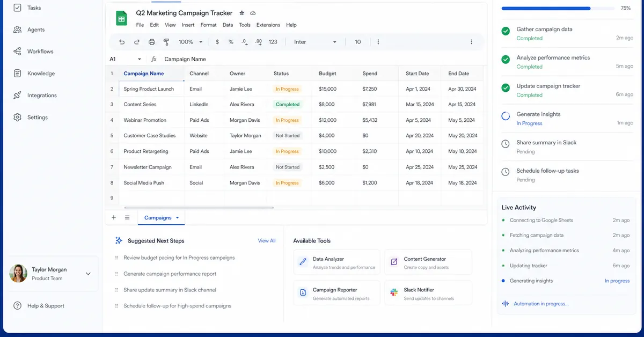This screenshot has width=644, height=337.
Task: Click the Content Generator tool icon
Action: [x=394, y=262]
